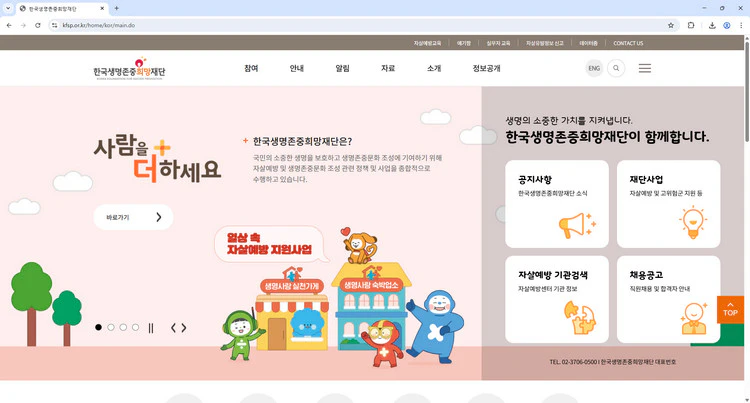Viewport: 750px width, 403px height.
Task: Click the browser address bar
Action: (x=364, y=25)
